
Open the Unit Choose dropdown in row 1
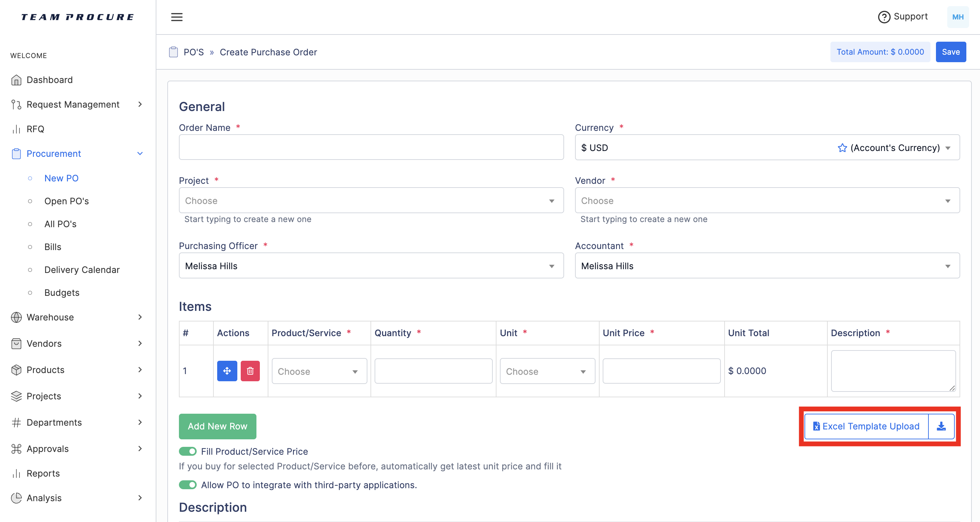coord(547,371)
